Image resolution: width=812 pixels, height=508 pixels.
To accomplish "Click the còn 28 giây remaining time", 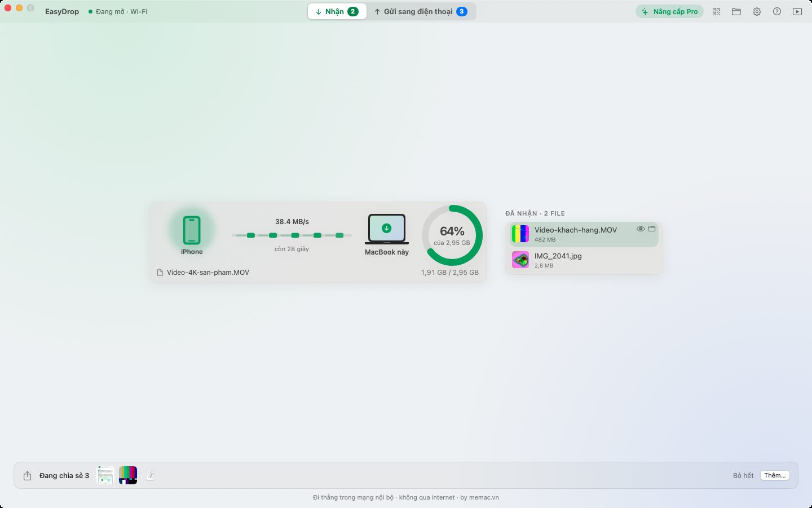I will tap(292, 249).
